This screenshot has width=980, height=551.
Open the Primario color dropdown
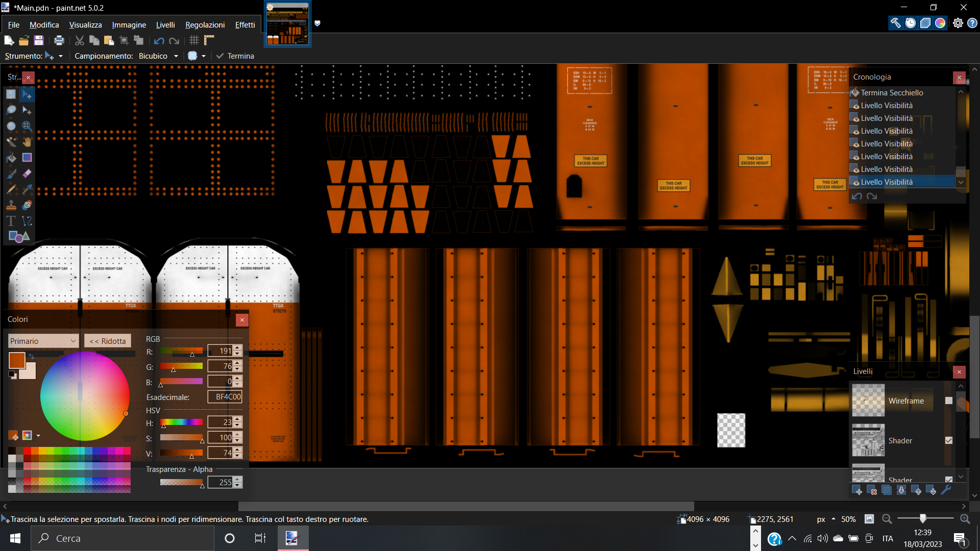[x=43, y=341]
